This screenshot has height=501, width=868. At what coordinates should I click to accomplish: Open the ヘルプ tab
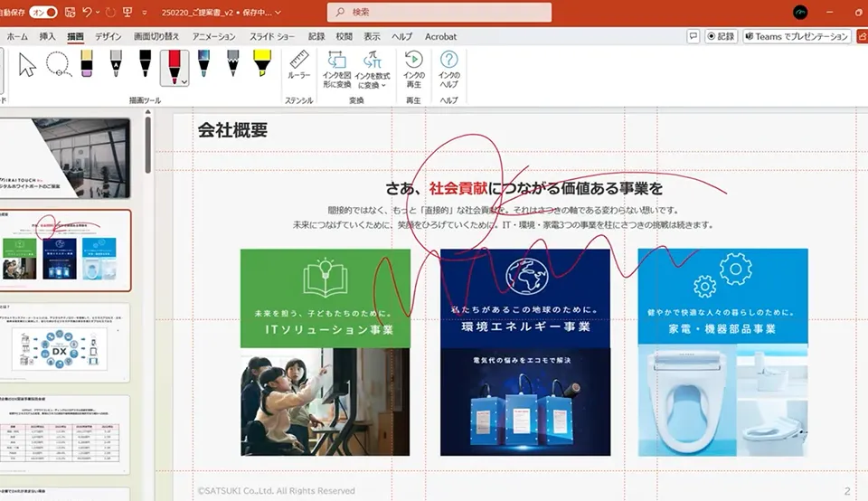pos(401,36)
